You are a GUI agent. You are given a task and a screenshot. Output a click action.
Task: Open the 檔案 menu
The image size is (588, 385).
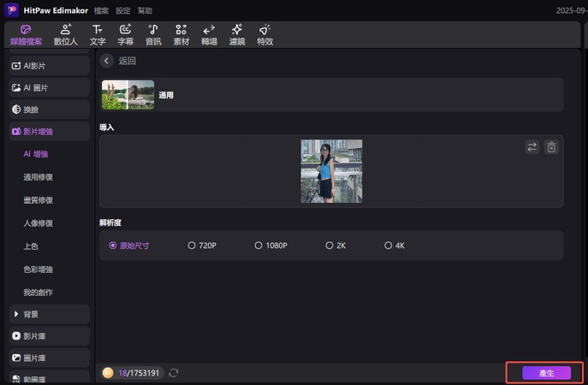pos(101,10)
